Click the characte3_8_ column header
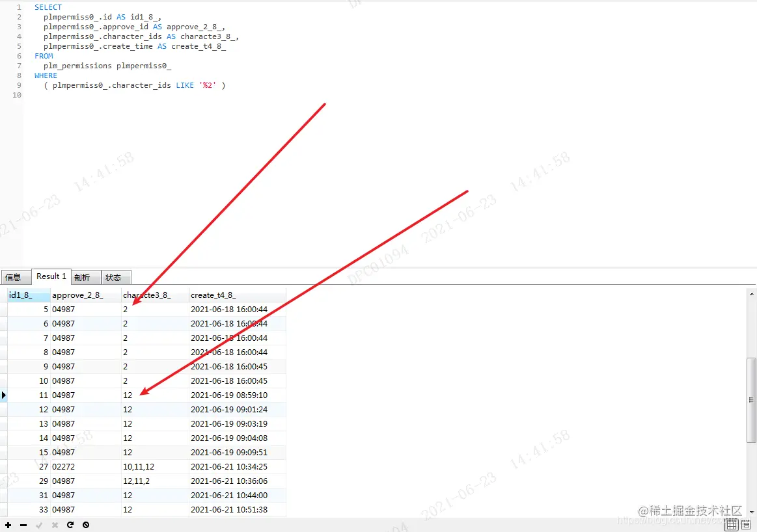The image size is (757, 532). [155, 295]
